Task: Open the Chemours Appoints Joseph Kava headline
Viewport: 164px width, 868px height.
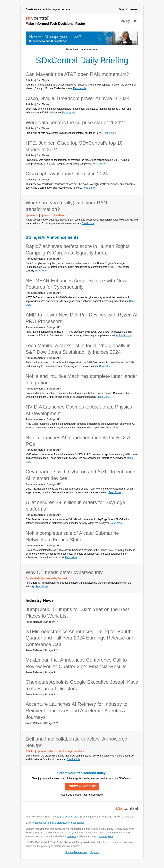Action: tap(82, 685)
